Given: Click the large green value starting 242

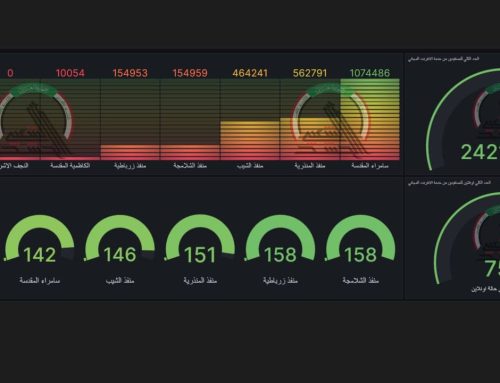Looking at the screenshot, I should [480, 152].
